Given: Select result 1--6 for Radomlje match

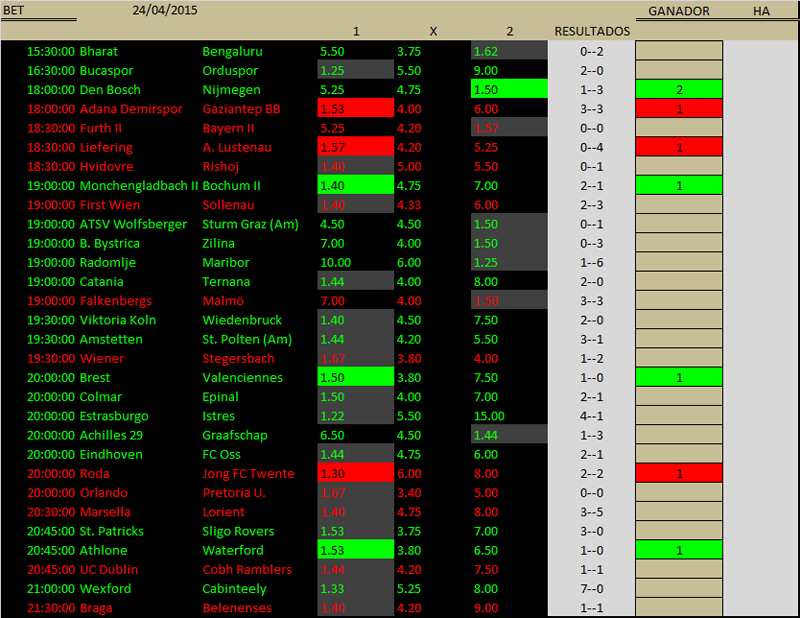Looking at the screenshot, I should pyautogui.click(x=591, y=262).
